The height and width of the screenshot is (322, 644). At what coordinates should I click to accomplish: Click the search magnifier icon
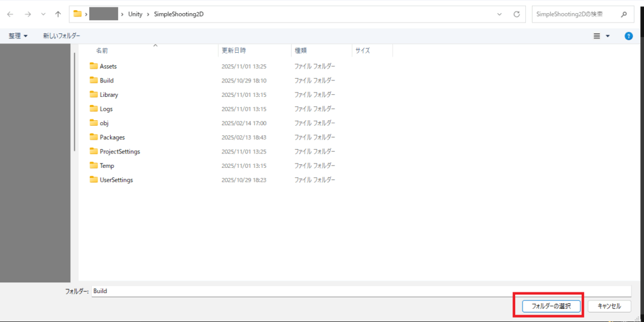pyautogui.click(x=624, y=14)
